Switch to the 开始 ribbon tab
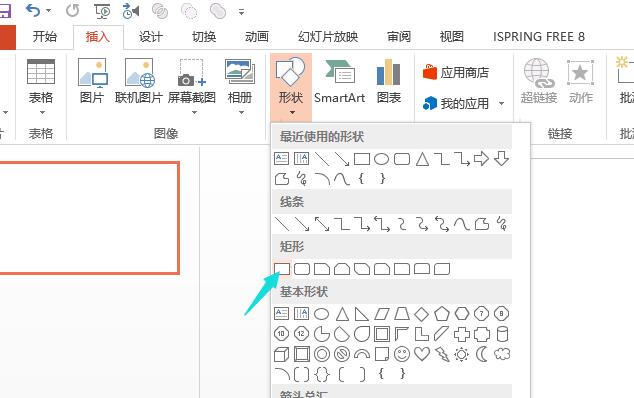This screenshot has width=634, height=398. [x=45, y=37]
